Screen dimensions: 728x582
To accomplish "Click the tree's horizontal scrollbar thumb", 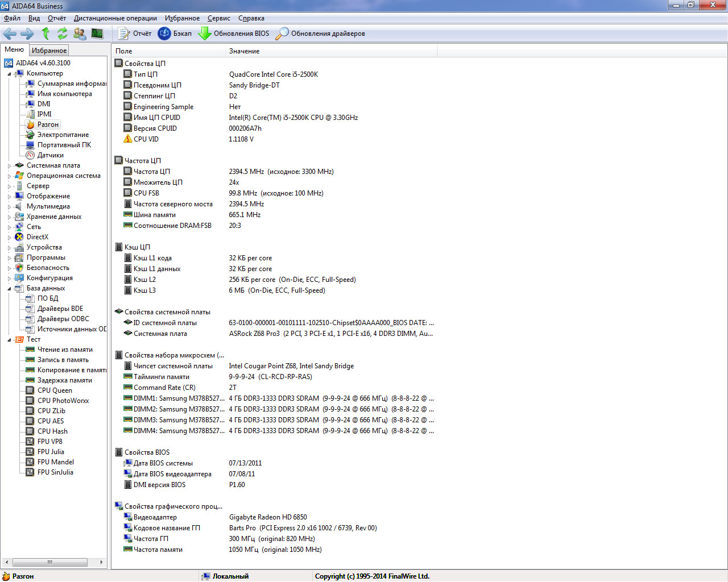I will [50, 562].
